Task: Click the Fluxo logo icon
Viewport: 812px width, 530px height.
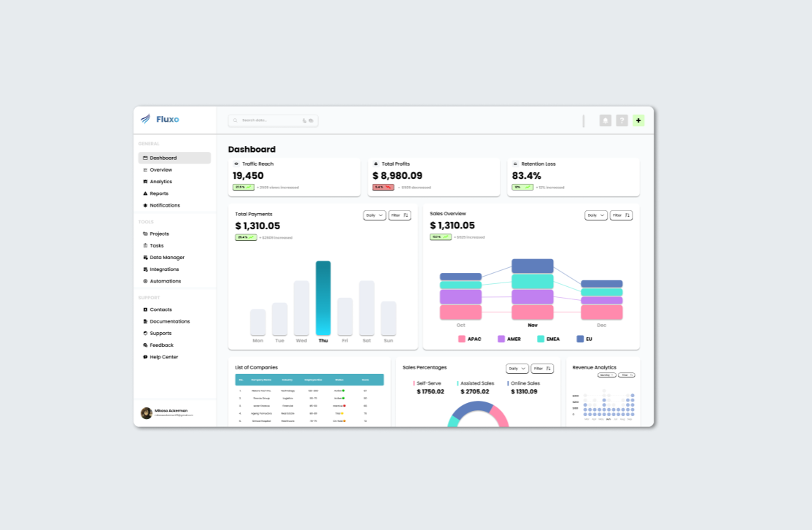Action: [144, 120]
